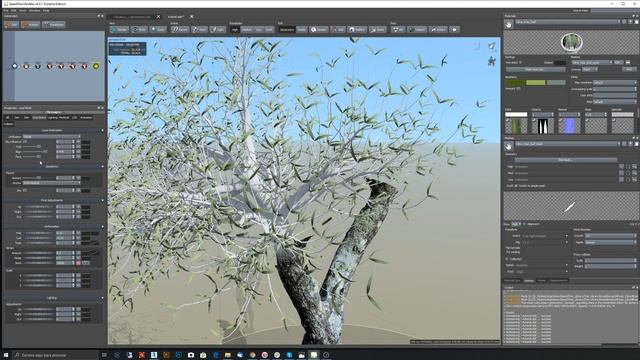Open the mesh selector dropdown in the Materials panel
Viewport: 640px width, 360px height.
[x=592, y=62]
